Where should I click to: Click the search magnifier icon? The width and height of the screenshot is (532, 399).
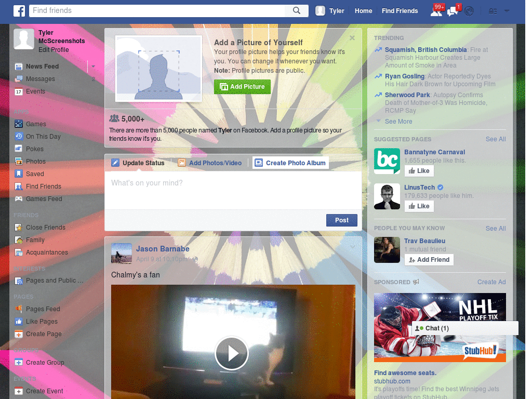coord(297,10)
